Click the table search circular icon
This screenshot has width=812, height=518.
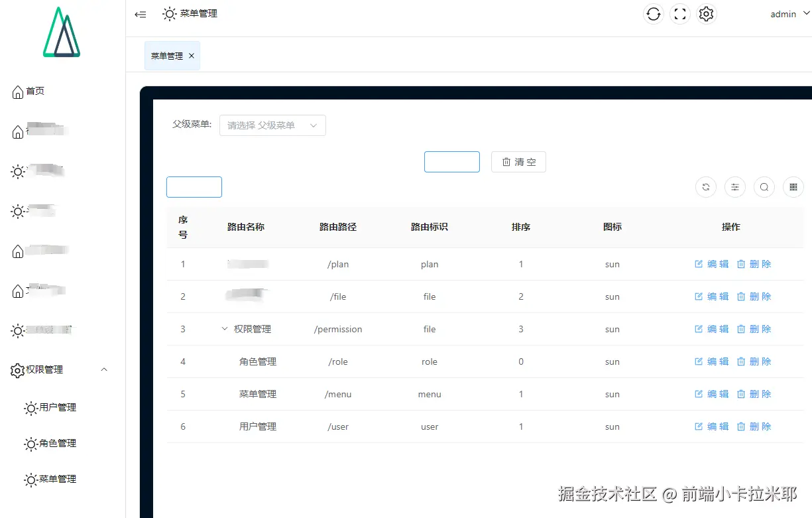coord(764,187)
